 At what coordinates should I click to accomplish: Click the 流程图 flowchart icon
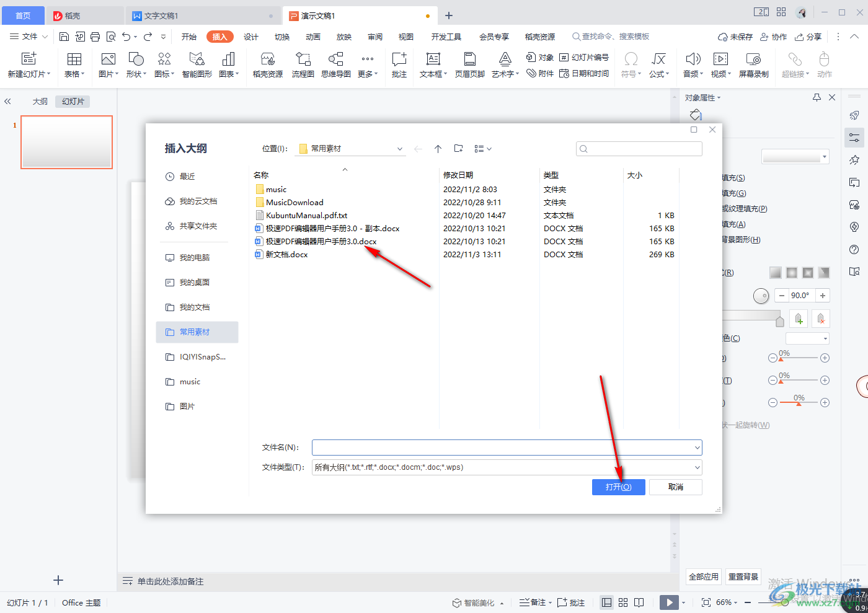click(x=303, y=59)
